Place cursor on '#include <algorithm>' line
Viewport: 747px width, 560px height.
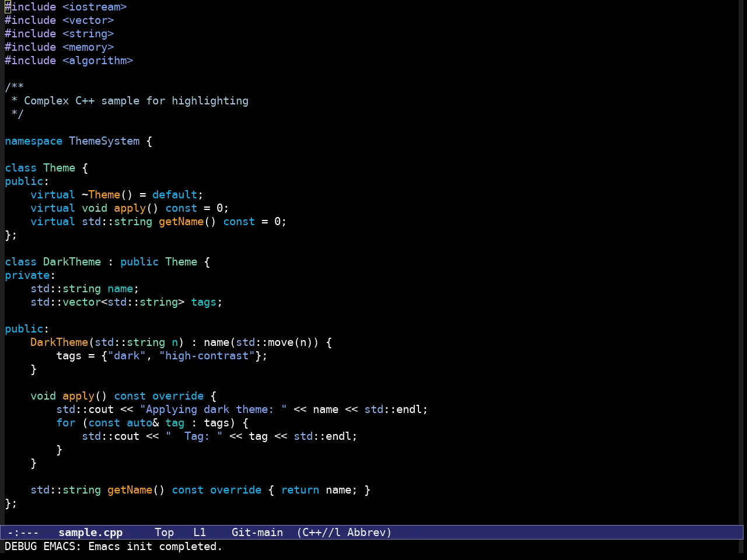(x=69, y=61)
